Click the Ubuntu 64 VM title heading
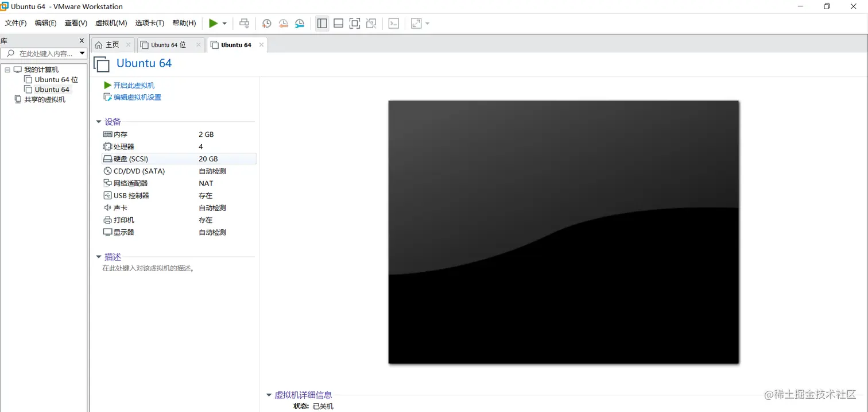 [144, 63]
